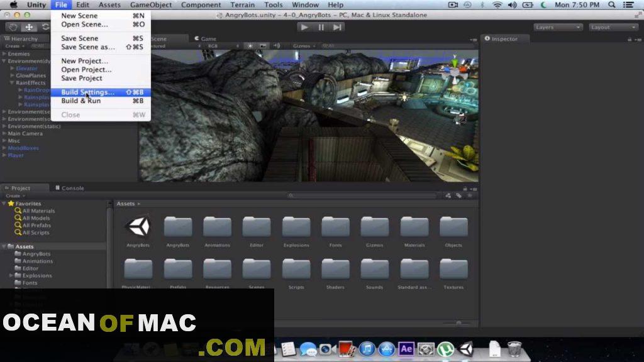Choose Build & Run from File menu
The height and width of the screenshot is (362, 644).
tap(101, 101)
